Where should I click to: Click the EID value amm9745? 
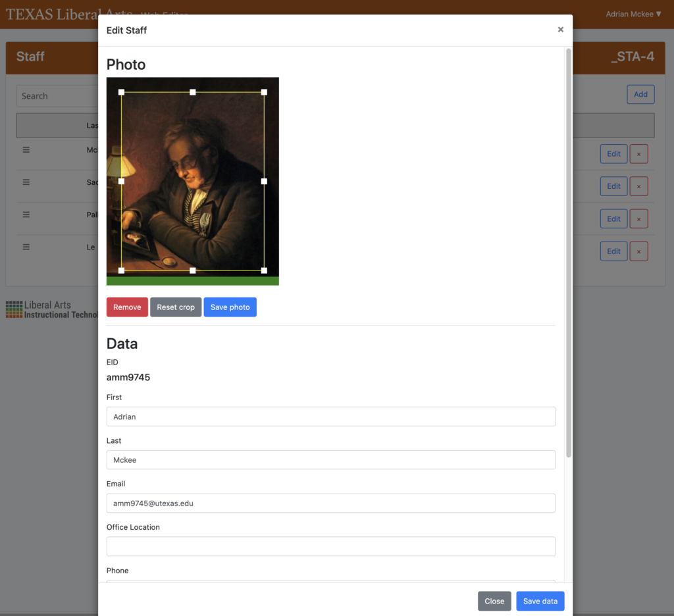coord(128,377)
